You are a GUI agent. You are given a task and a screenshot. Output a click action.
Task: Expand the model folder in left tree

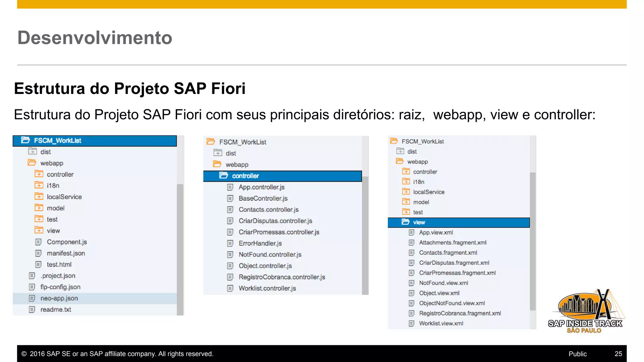pos(39,208)
